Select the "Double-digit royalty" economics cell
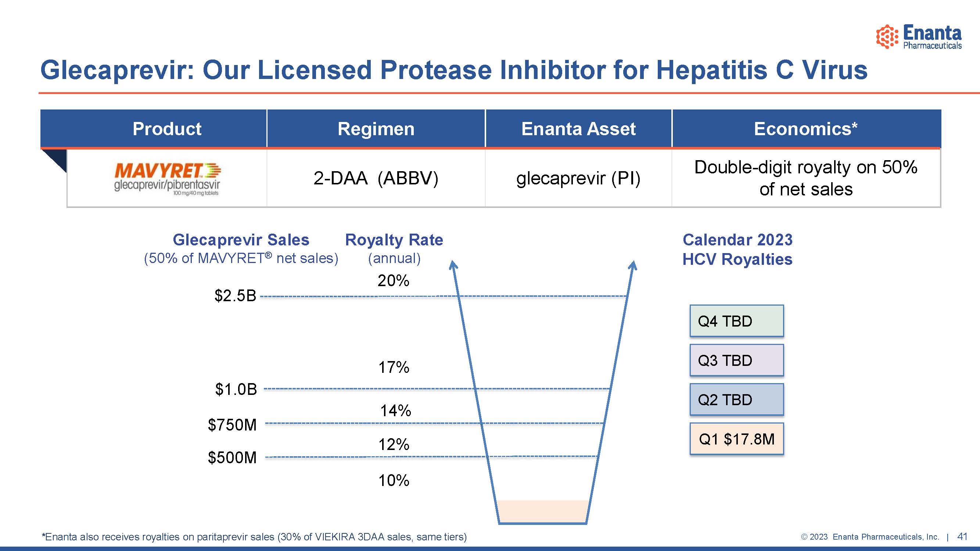This screenshot has height=551, width=980. pyautogui.click(x=806, y=178)
